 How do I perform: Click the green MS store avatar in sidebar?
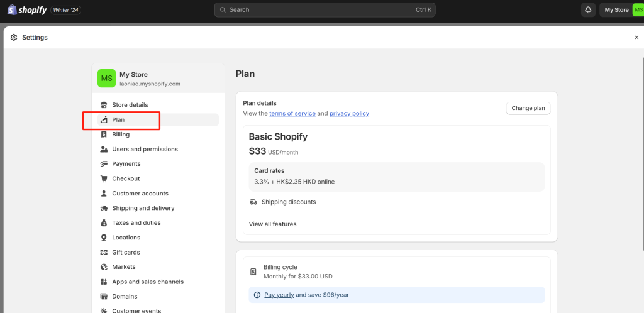[106, 79]
